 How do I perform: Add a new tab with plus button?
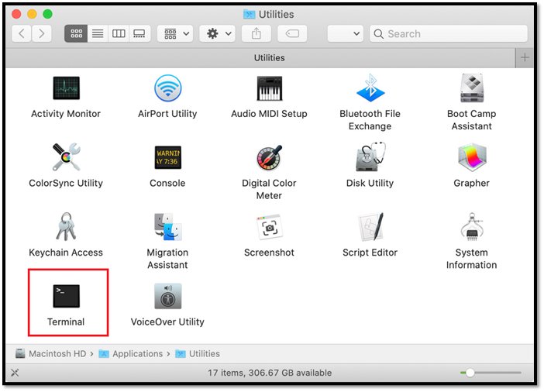525,57
